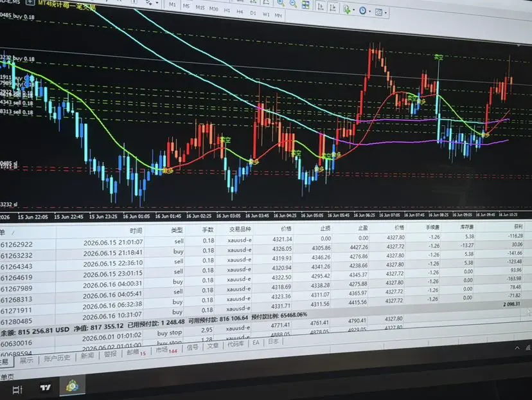Click the time 2026.06.15 21:01:07

113,242
